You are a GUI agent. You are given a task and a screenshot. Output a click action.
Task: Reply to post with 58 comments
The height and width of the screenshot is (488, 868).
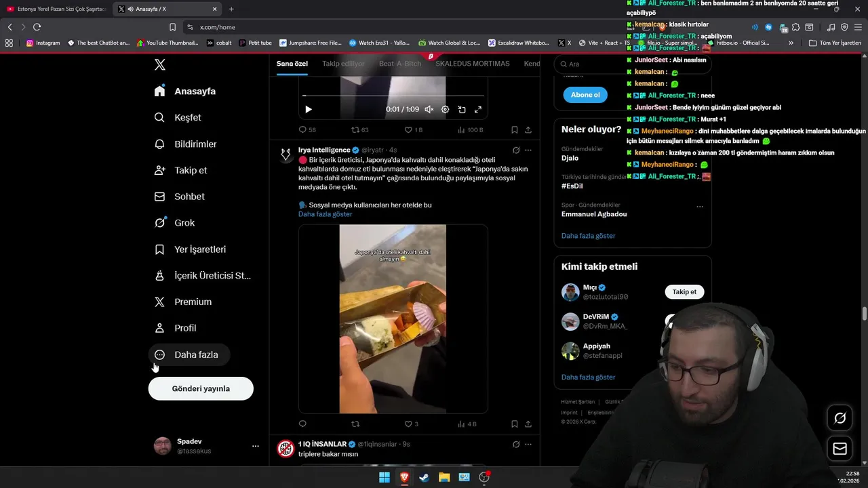(x=307, y=129)
